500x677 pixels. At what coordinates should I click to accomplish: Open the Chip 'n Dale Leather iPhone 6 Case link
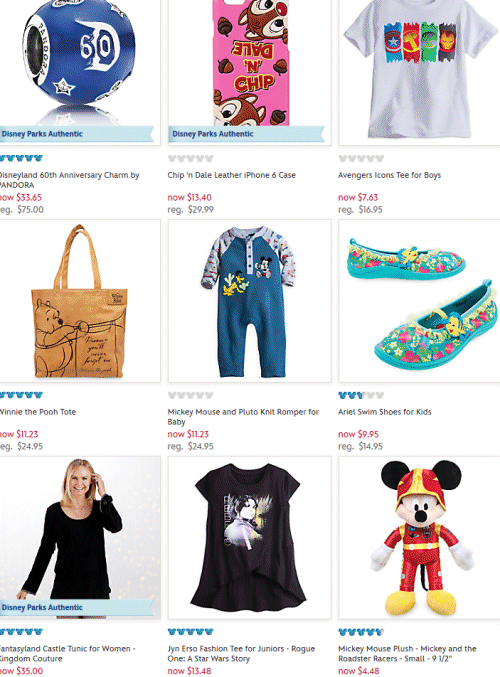231,175
